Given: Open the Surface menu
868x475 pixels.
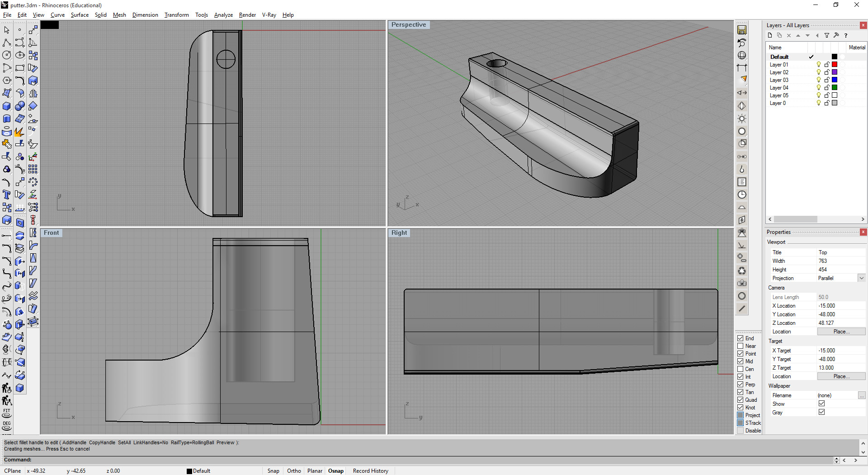Looking at the screenshot, I should tap(80, 15).
